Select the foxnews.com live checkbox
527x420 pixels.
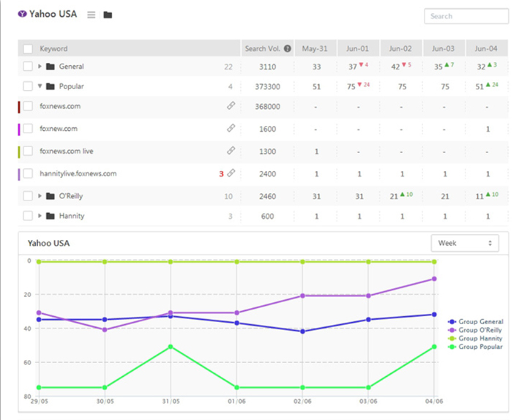pyautogui.click(x=28, y=151)
